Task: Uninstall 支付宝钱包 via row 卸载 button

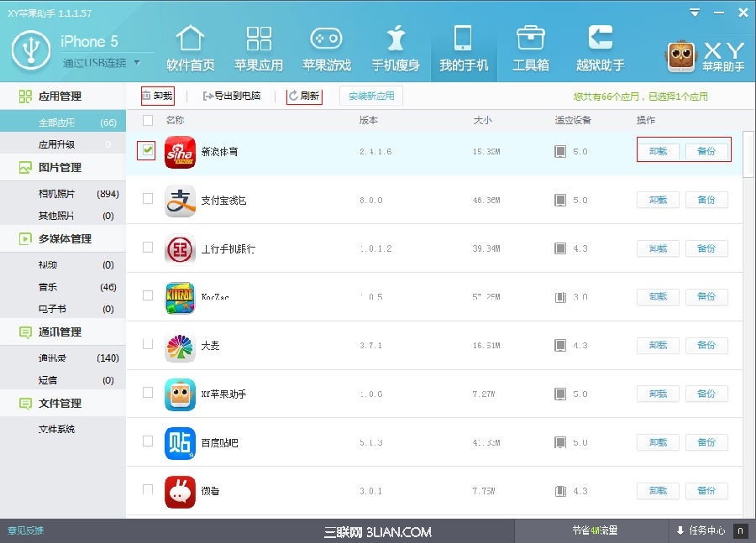Action: (658, 200)
